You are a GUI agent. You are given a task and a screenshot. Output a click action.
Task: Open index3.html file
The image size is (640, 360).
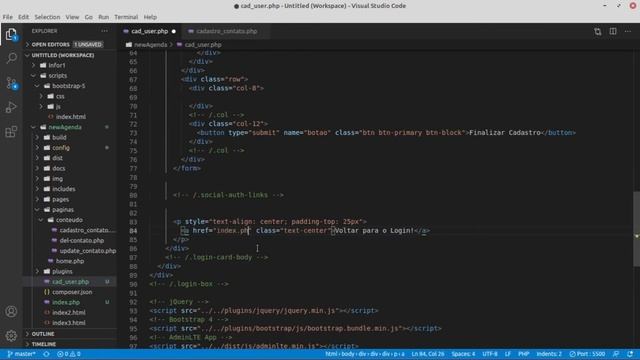click(69, 323)
